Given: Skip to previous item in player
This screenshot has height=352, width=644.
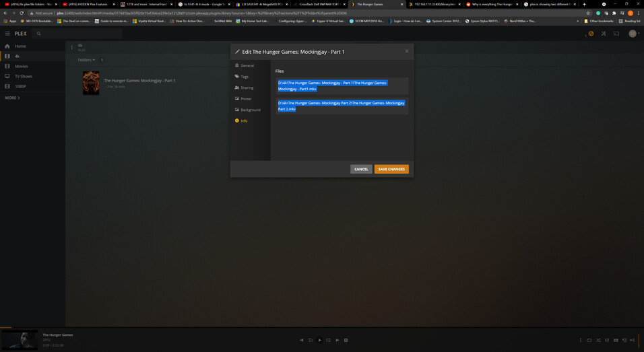Looking at the screenshot, I should coord(302,340).
